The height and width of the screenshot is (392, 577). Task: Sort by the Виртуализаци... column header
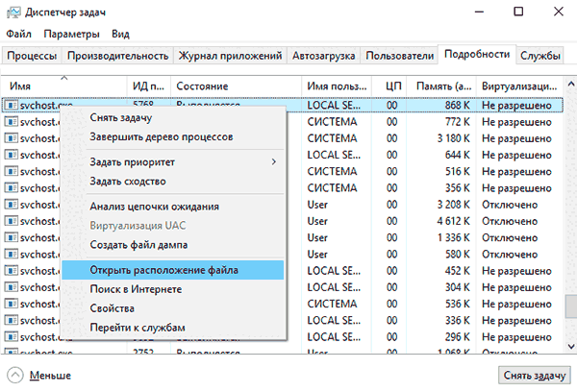[519, 86]
